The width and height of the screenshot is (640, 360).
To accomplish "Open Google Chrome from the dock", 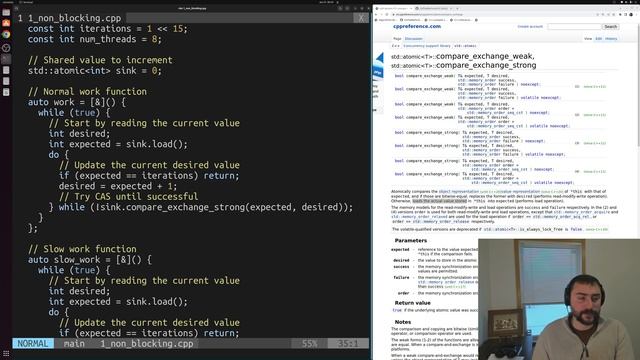I will click(6, 35).
